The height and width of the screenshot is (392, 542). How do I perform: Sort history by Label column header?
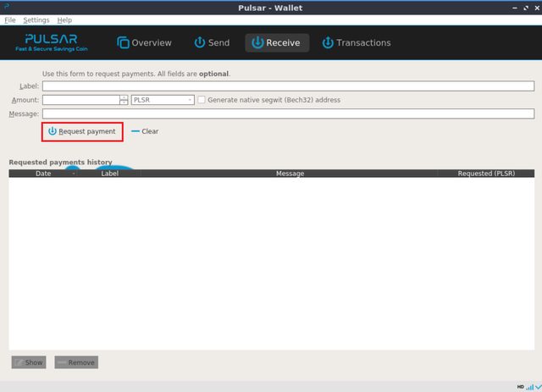tap(109, 174)
